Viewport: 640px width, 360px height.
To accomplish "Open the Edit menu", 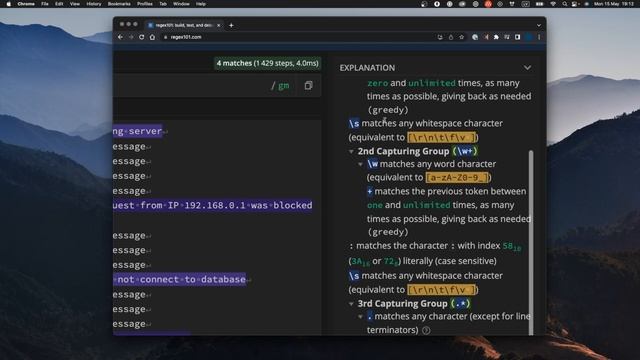I will [x=59, y=4].
